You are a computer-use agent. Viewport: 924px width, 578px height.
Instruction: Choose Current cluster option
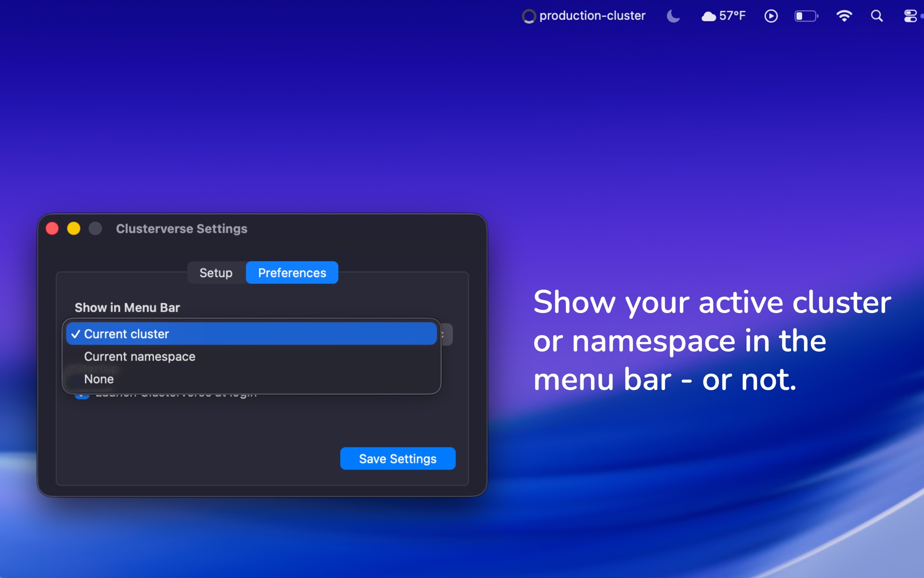pyautogui.click(x=251, y=334)
